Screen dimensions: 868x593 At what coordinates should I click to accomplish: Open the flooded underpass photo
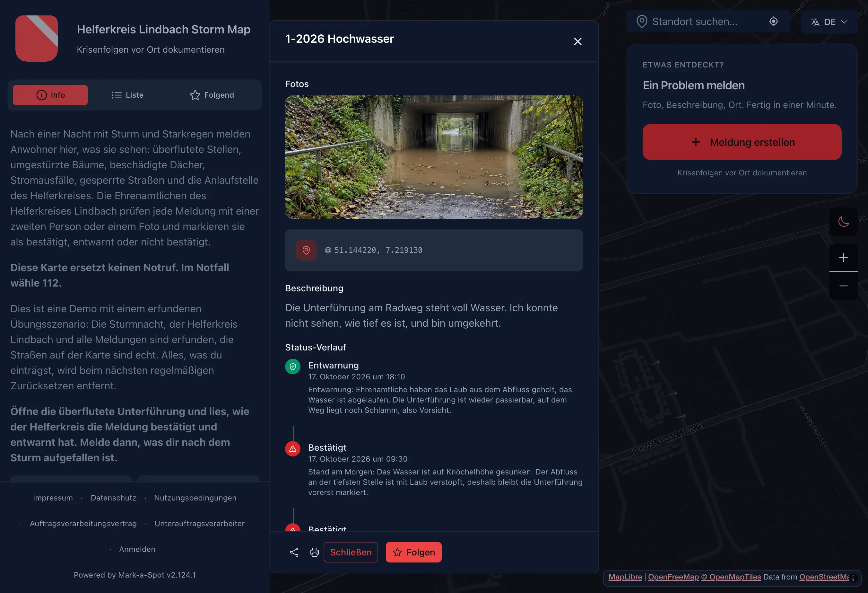tap(434, 157)
